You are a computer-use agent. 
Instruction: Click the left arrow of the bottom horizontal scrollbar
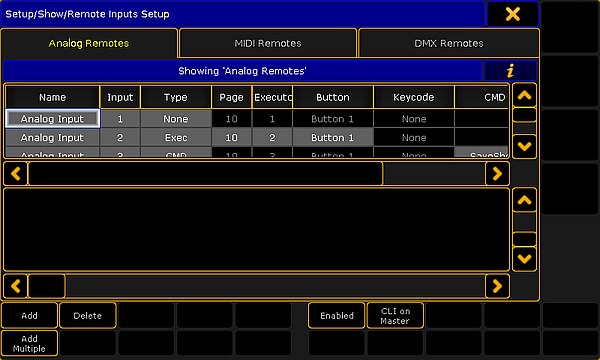[x=16, y=286]
